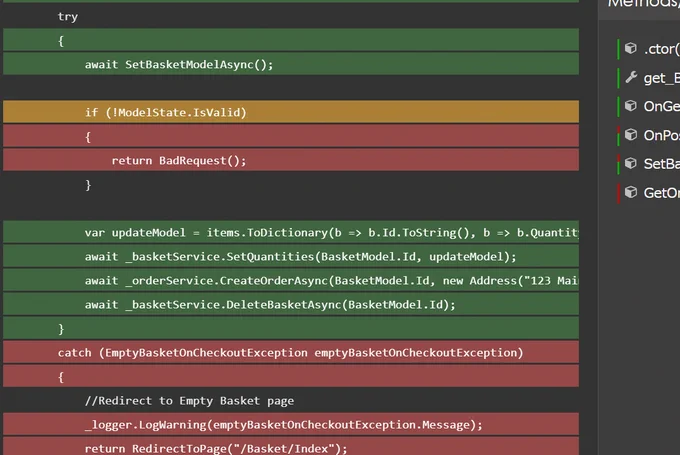The height and width of the screenshot is (455, 680).
Task: Click the '//Redirect to Empty Basket page' comment
Action: [189, 400]
